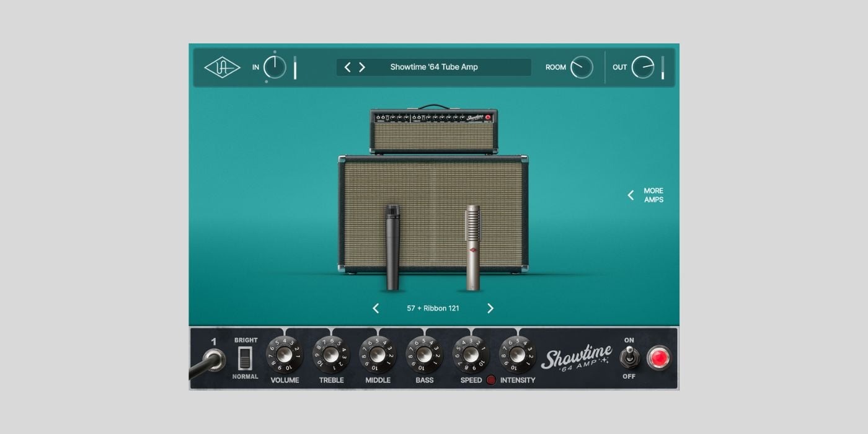Click the tremolo indicator light between Speed and Intensity
This screenshot has height=434, width=868.
coord(491,380)
